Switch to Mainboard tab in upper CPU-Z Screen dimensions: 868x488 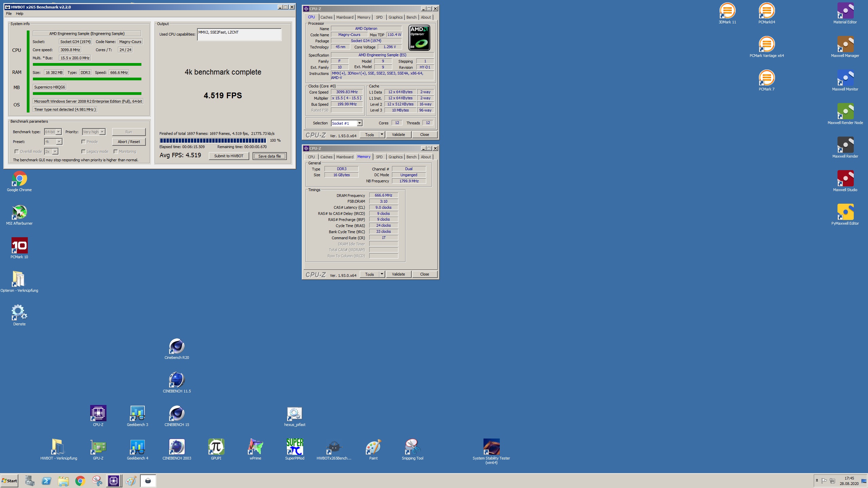click(x=345, y=17)
